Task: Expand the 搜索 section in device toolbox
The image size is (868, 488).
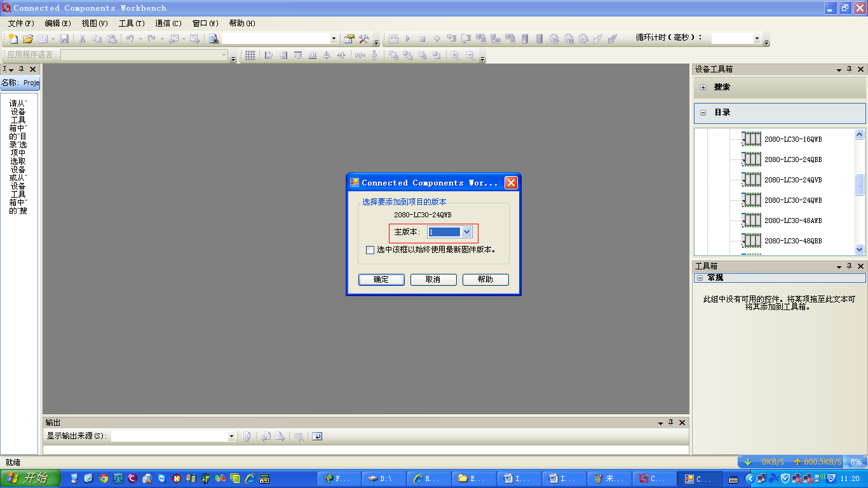Action: tap(703, 87)
